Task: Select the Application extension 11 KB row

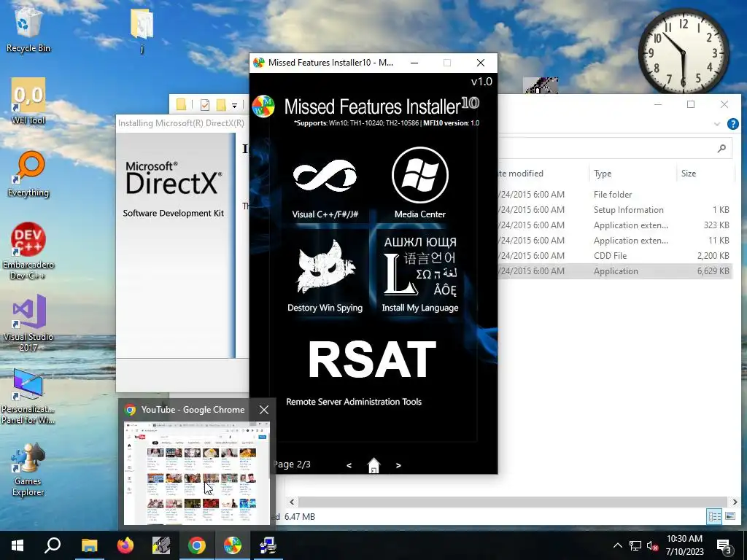Action: [x=614, y=240]
